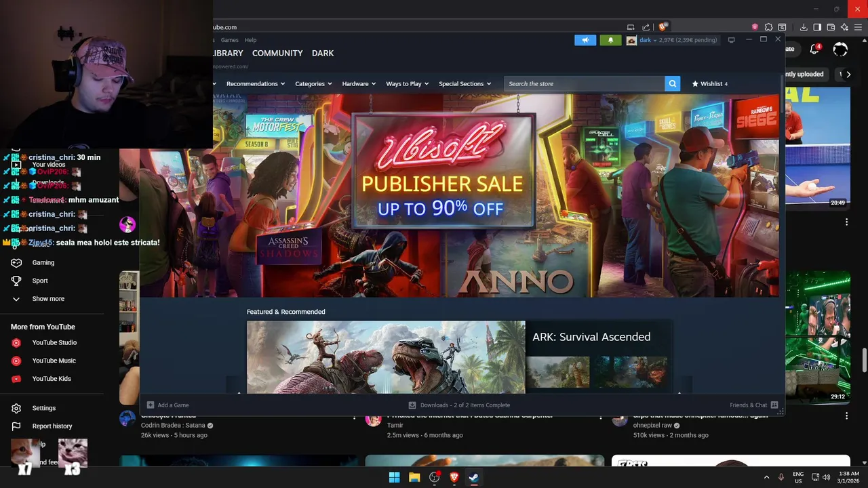This screenshot has width=868, height=488.
Task: Open Steam Help menu
Action: 250,40
